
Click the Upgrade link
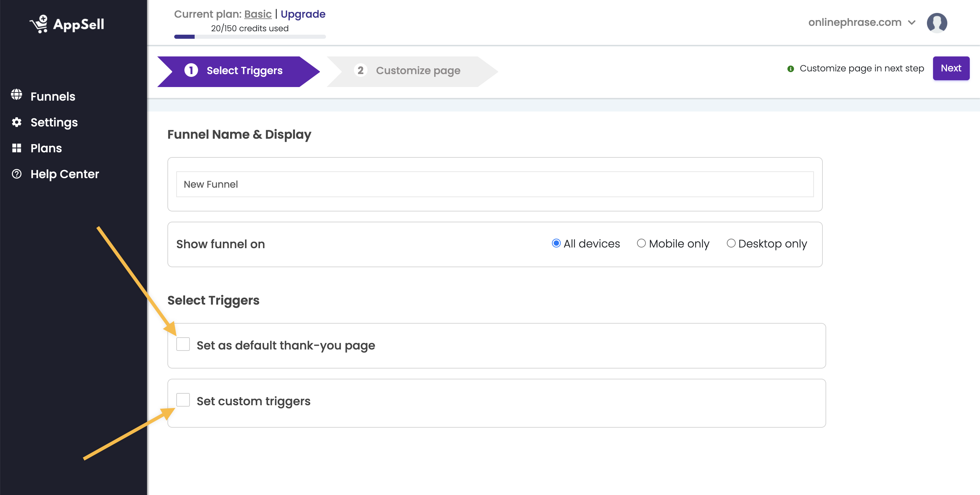[303, 14]
